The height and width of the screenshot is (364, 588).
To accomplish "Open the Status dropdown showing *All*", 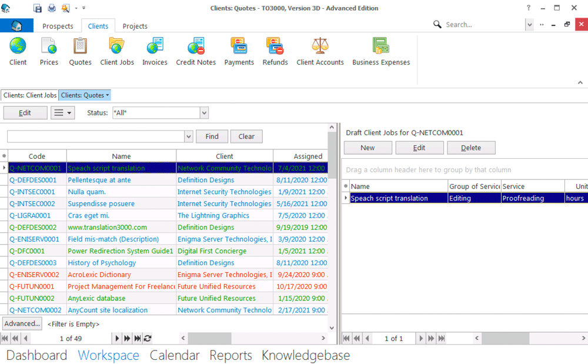I will pyautogui.click(x=204, y=113).
